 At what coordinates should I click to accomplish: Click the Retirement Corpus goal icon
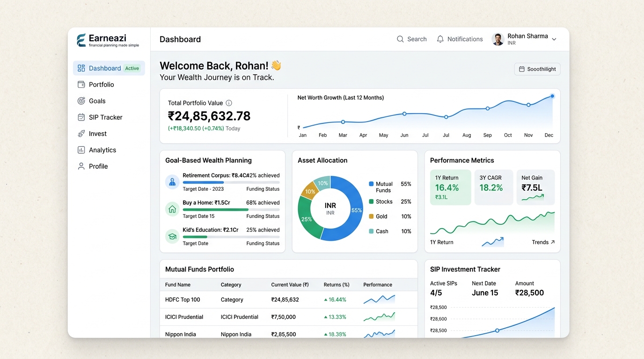[x=172, y=182]
